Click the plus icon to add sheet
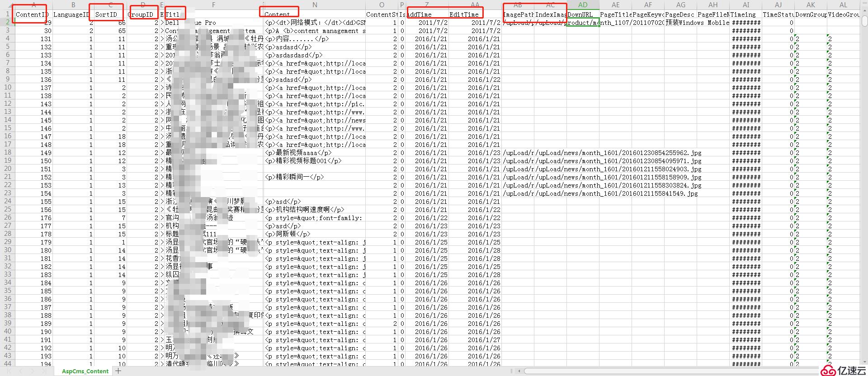The height and width of the screenshot is (376, 868). (x=118, y=371)
